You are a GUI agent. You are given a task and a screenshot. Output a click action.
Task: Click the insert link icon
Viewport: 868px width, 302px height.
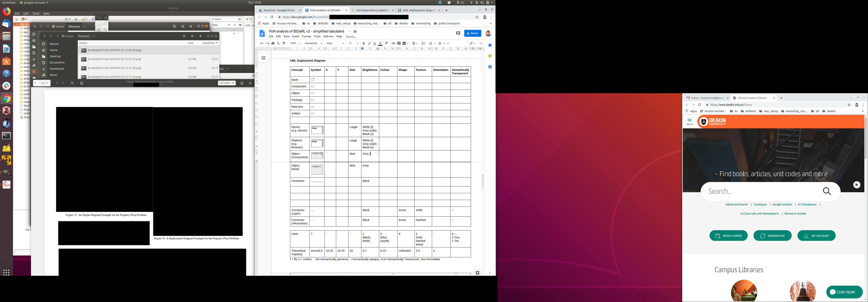393,43
